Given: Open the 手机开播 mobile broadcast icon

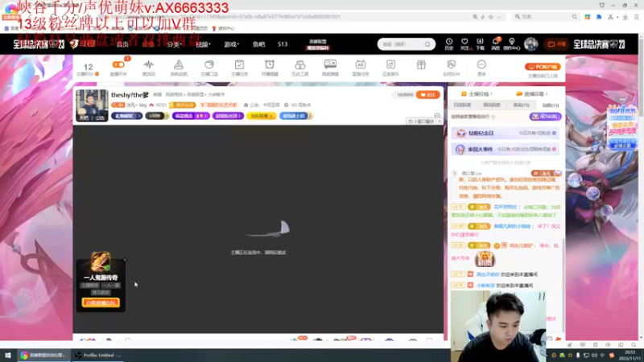Looking at the screenshot, I should coord(179,65).
